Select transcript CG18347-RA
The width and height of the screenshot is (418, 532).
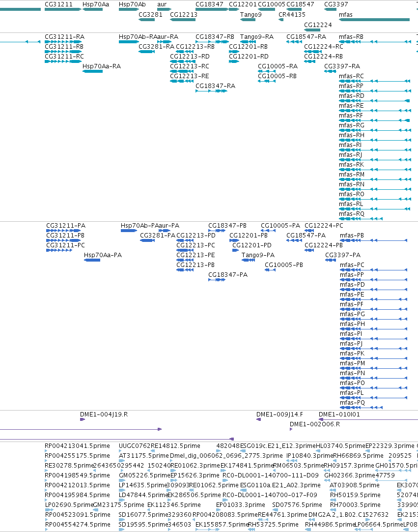click(215, 86)
